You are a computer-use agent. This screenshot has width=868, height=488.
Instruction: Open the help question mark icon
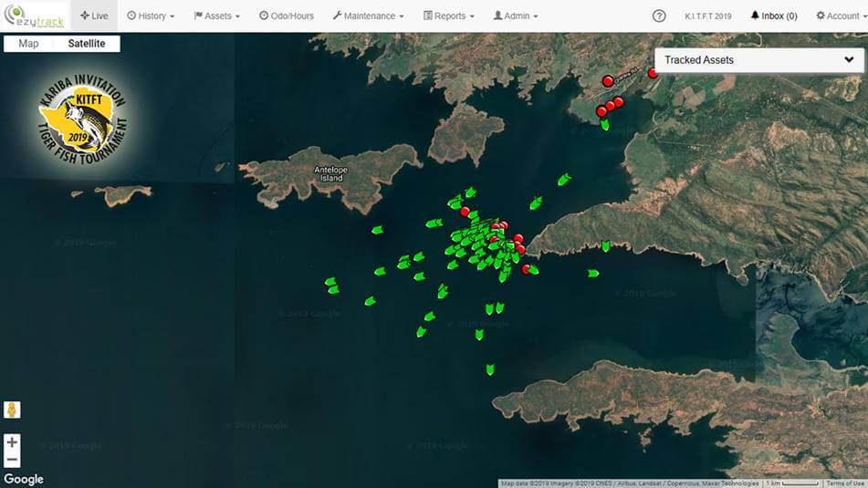coord(659,16)
